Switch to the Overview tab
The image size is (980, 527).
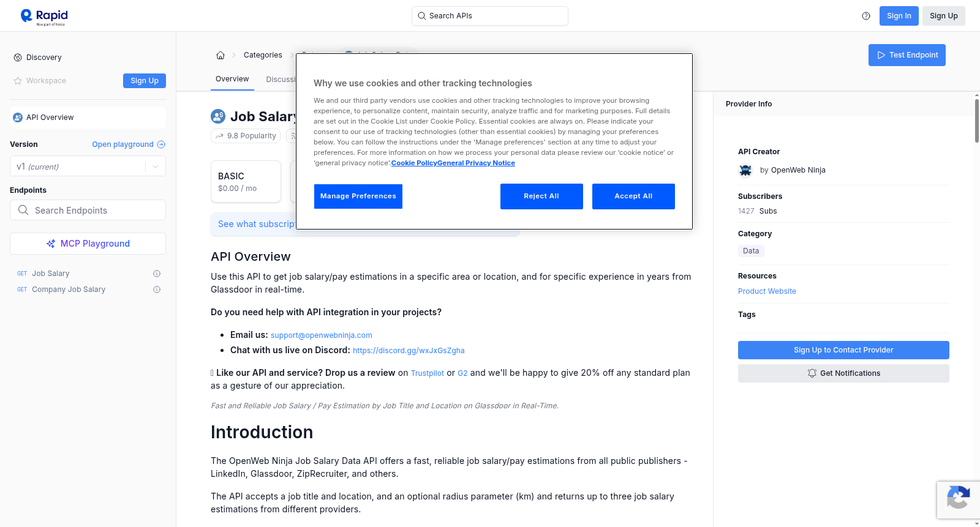pos(232,79)
